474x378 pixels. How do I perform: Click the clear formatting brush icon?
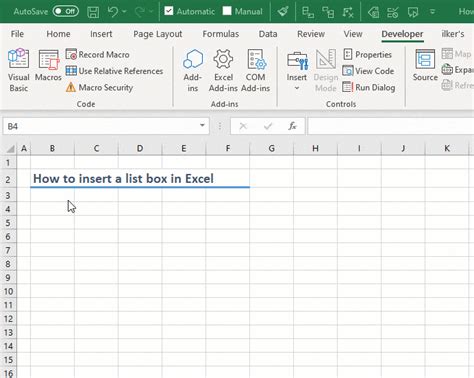(283, 12)
